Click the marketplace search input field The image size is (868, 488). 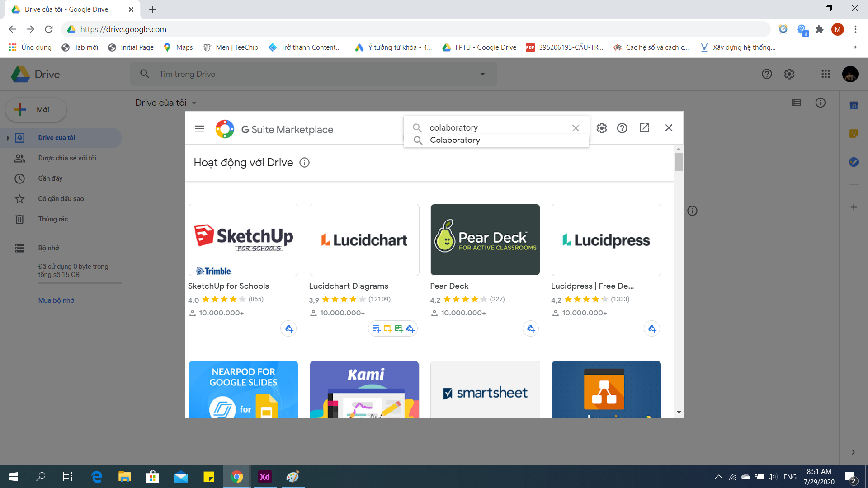497,128
